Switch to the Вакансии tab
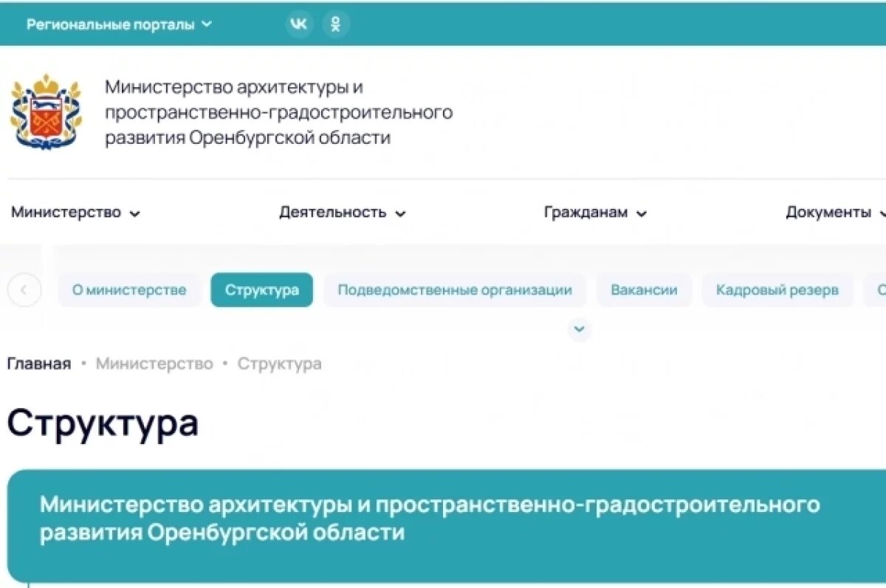The width and height of the screenshot is (886, 588). click(x=643, y=290)
